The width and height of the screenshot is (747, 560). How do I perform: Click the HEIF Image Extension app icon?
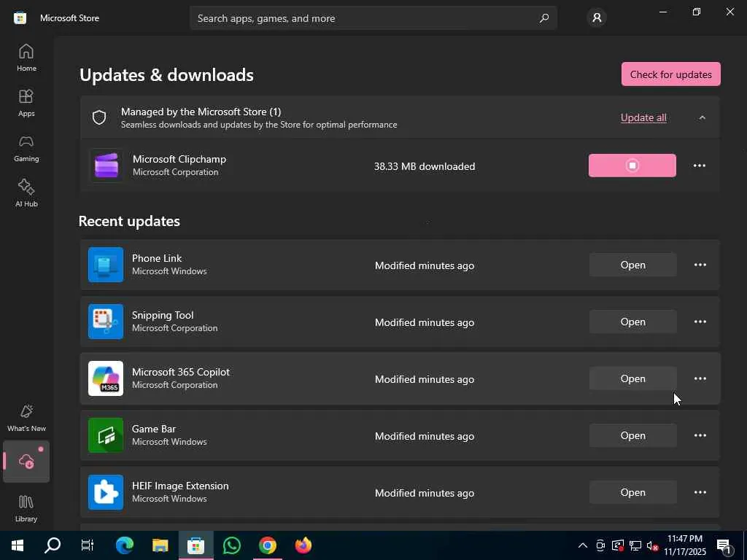point(106,492)
